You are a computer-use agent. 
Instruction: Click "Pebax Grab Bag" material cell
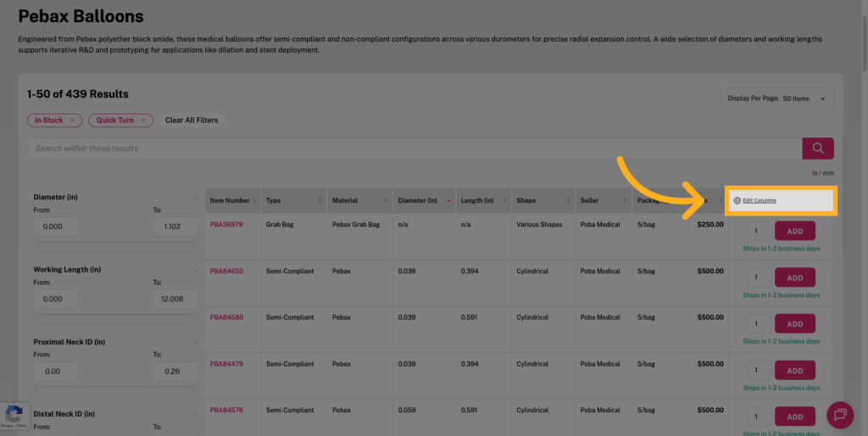pos(356,225)
